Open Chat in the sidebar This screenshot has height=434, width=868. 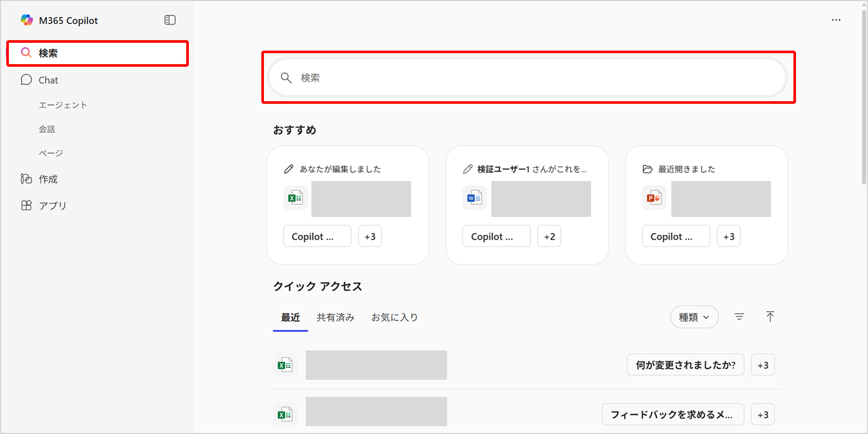48,80
